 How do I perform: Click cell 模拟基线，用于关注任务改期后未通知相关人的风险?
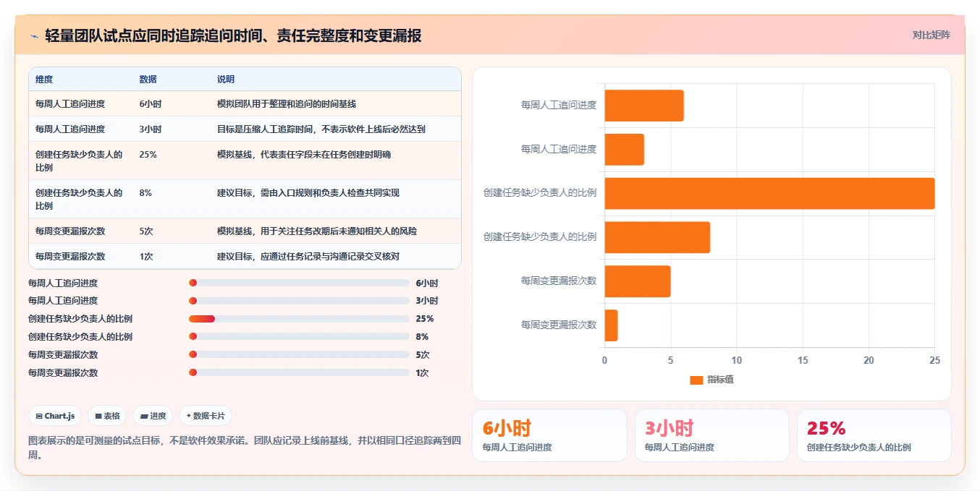coord(317,231)
